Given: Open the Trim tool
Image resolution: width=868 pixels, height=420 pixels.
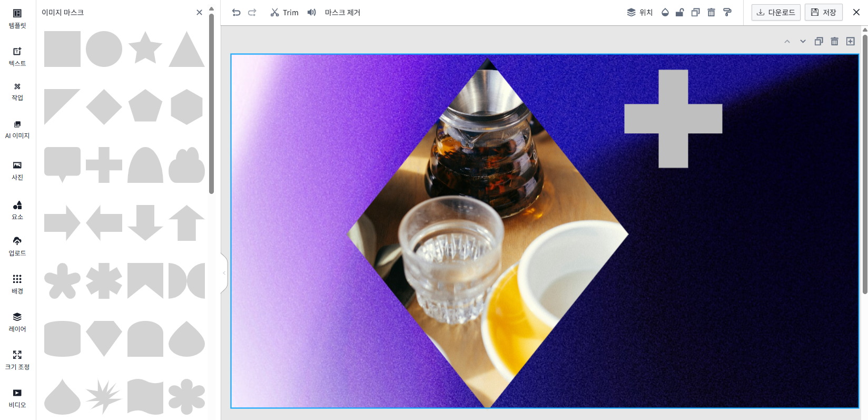Looking at the screenshot, I should click(284, 13).
